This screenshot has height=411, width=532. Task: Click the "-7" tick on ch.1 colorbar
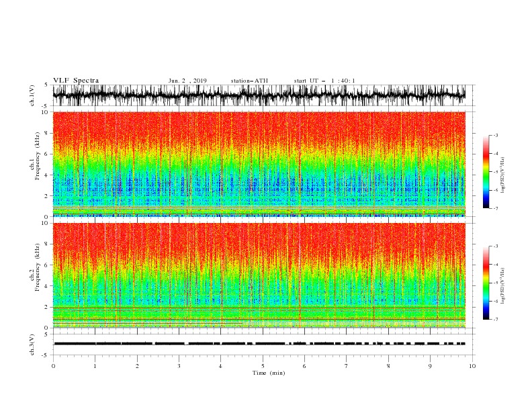(495, 208)
